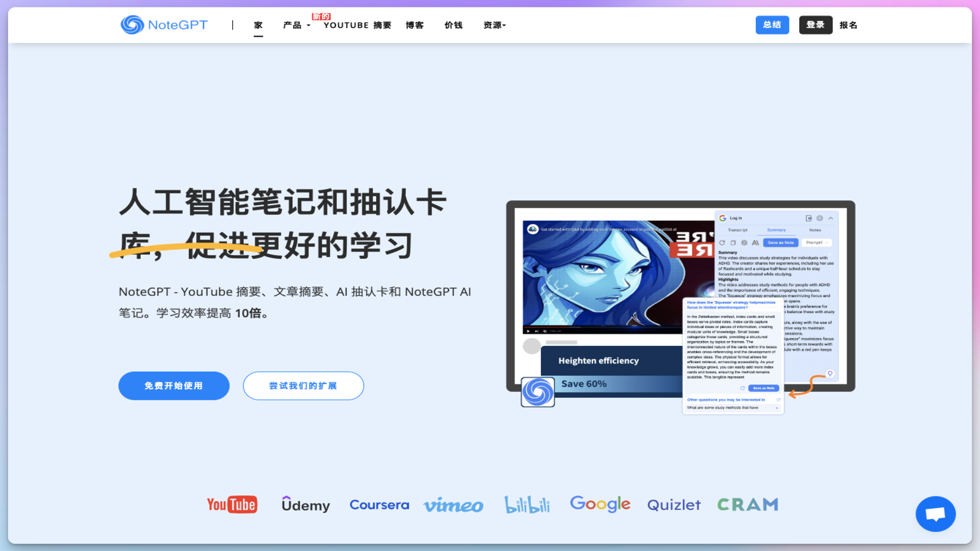Click the Google logo
The height and width of the screenshot is (551, 980).
(x=600, y=504)
